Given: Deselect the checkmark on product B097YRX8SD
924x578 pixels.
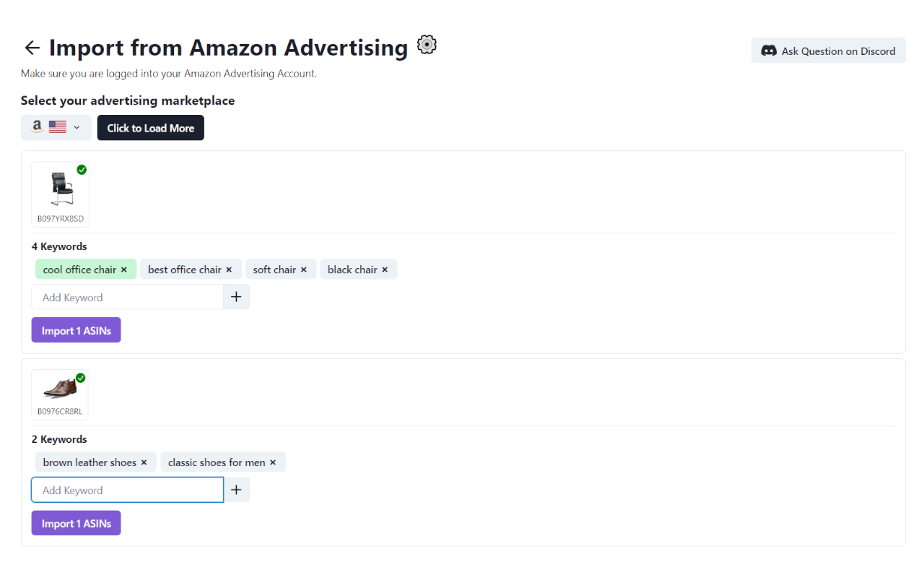Looking at the screenshot, I should point(82,169).
